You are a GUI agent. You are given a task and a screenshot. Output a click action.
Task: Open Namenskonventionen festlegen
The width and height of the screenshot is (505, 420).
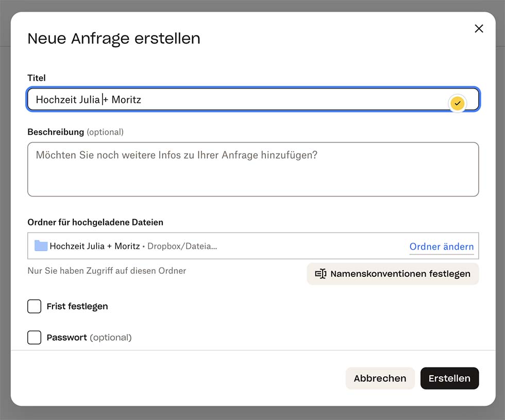tap(400, 274)
